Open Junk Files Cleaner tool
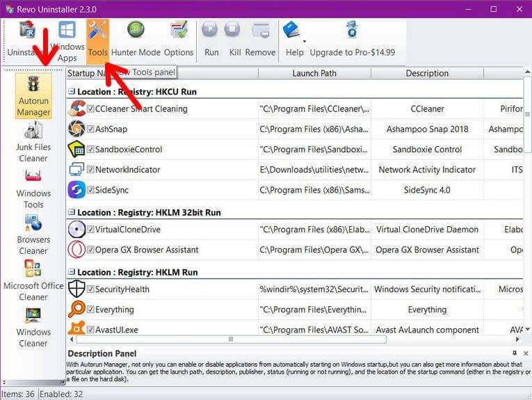 pyautogui.click(x=33, y=143)
